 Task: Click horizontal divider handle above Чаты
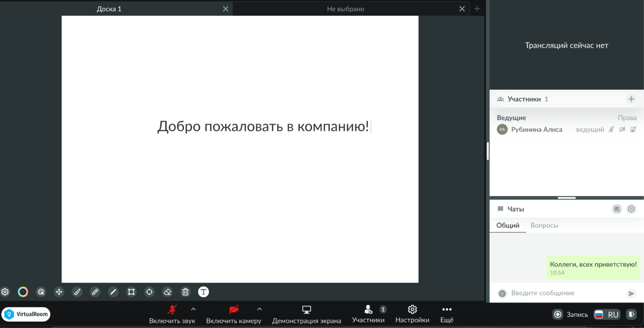(567, 198)
